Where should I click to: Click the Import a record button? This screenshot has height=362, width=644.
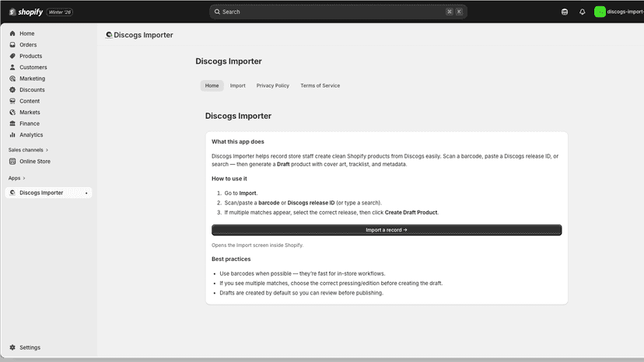pyautogui.click(x=387, y=230)
